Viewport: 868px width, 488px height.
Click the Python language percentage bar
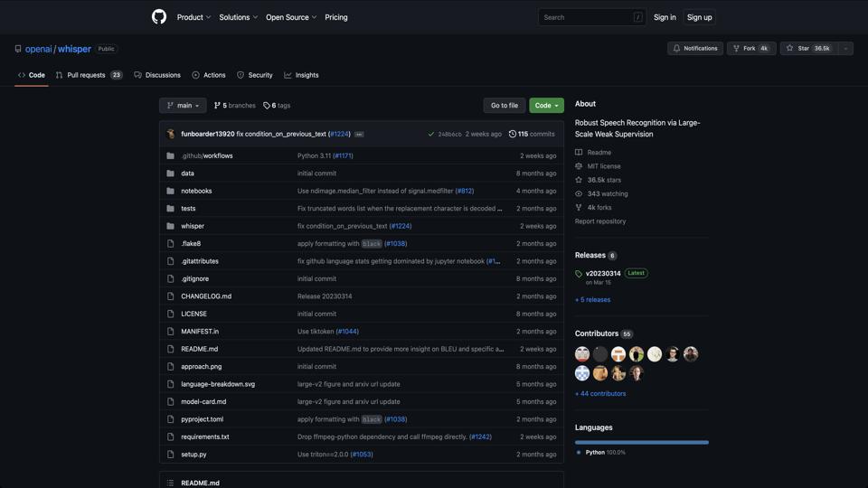coord(642,442)
